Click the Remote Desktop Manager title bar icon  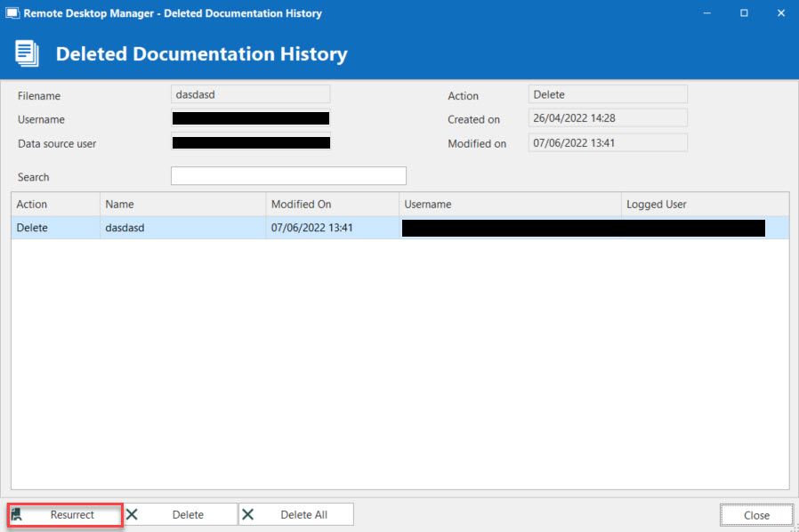coord(12,13)
